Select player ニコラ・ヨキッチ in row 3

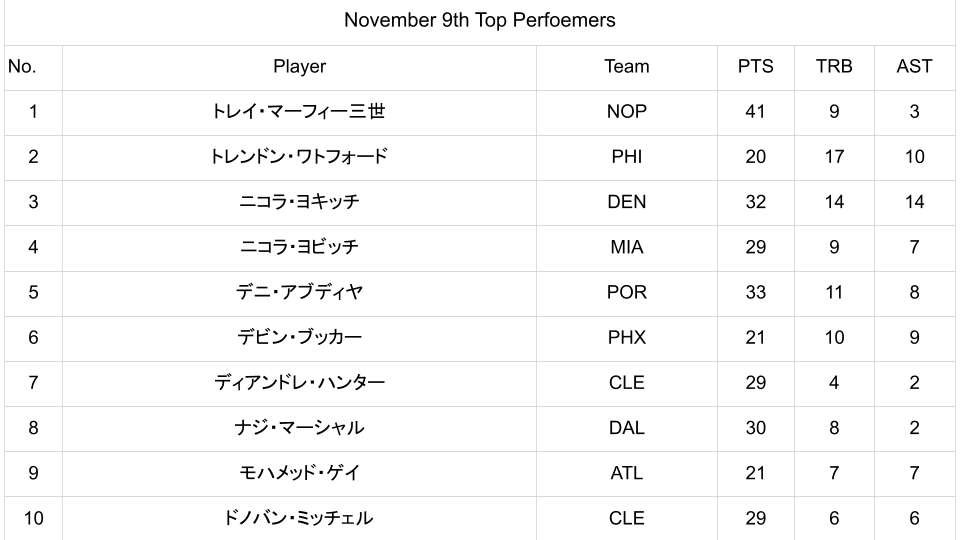pyautogui.click(x=299, y=202)
